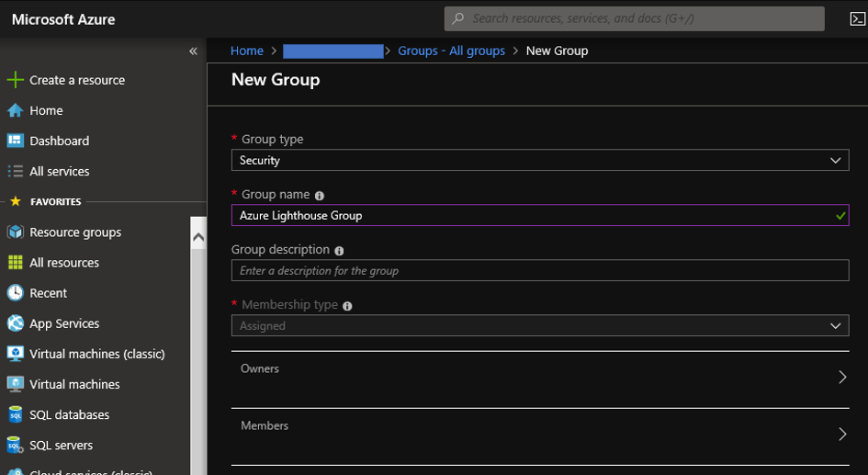
Task: Expand the Members section chevron
Action: coord(842,434)
